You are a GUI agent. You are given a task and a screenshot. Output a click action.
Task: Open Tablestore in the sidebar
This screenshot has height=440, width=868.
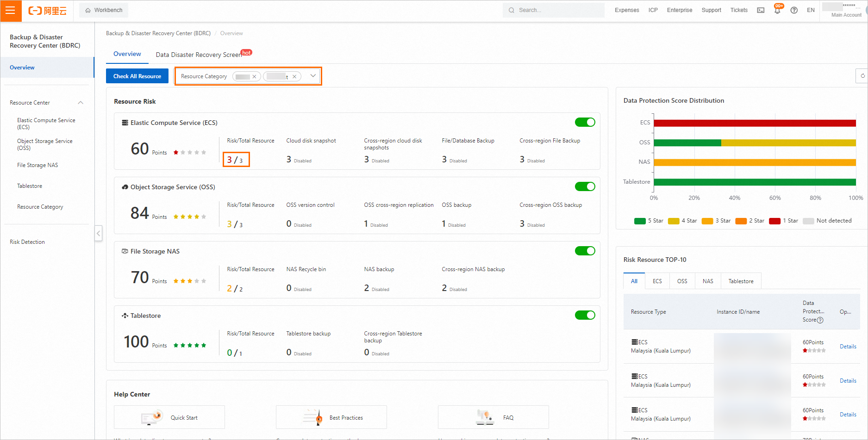(x=30, y=186)
